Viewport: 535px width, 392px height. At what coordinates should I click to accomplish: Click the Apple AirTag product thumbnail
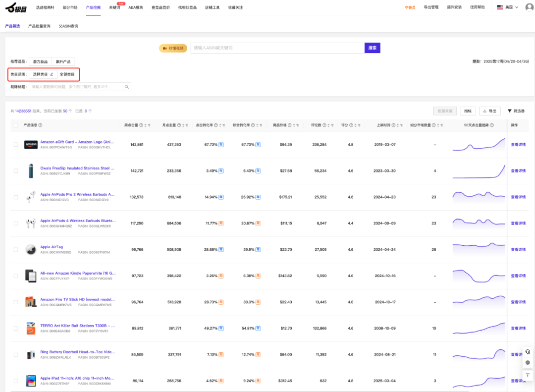(31, 250)
